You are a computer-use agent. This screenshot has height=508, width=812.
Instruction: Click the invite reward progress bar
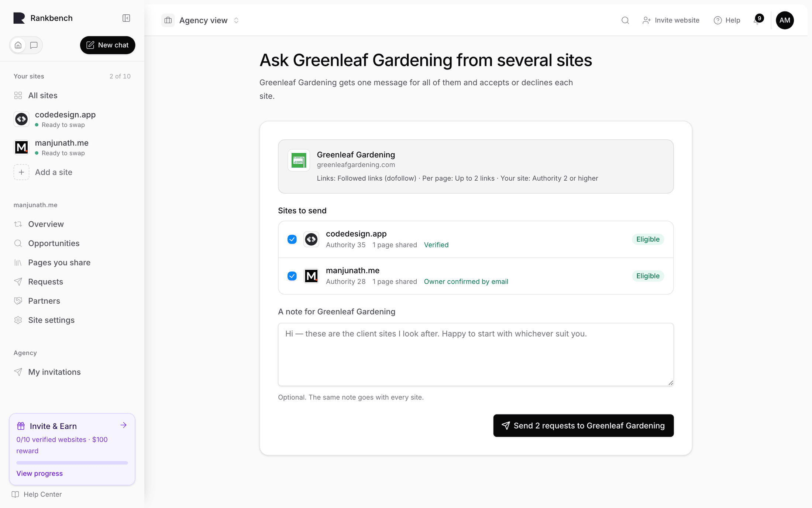click(x=72, y=463)
